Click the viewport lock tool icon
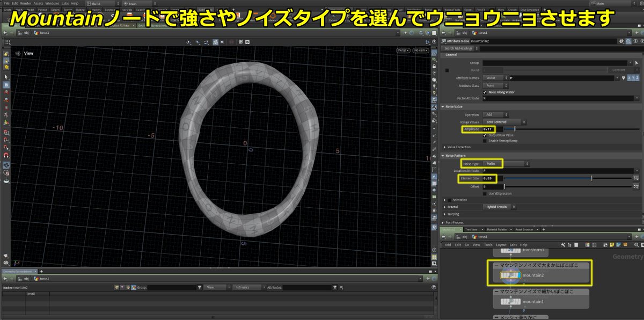 tap(6, 85)
